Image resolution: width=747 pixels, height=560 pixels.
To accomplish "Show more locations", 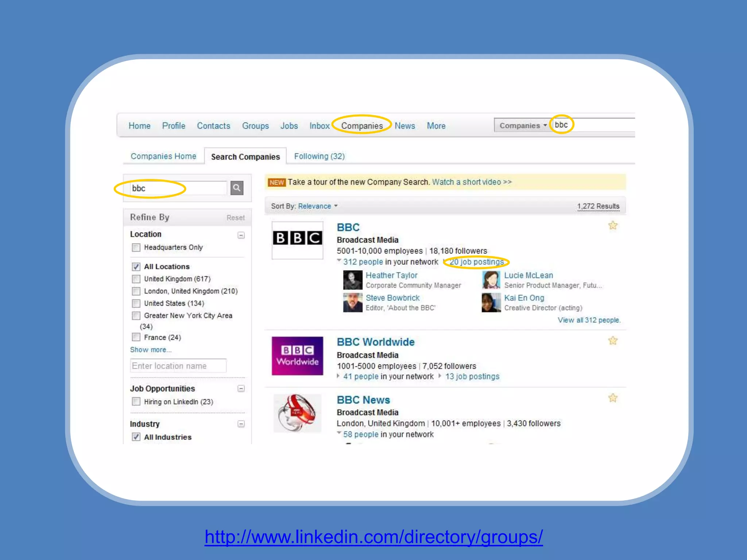I will pyautogui.click(x=151, y=350).
